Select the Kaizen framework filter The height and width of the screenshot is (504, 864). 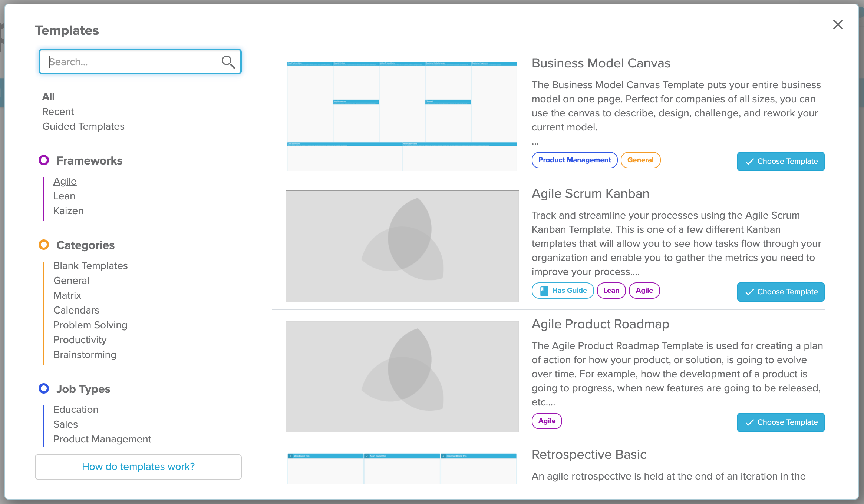pyautogui.click(x=69, y=210)
